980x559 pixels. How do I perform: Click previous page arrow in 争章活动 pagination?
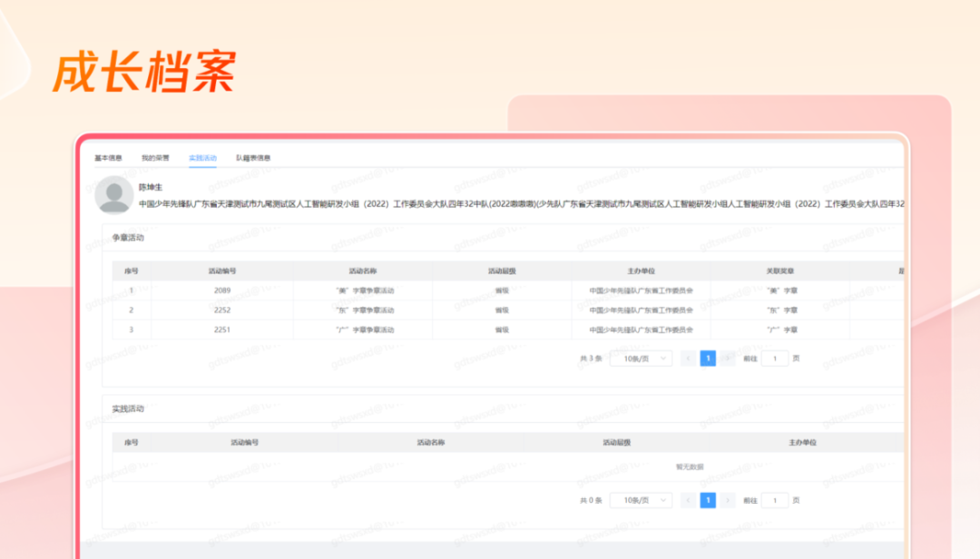click(688, 358)
